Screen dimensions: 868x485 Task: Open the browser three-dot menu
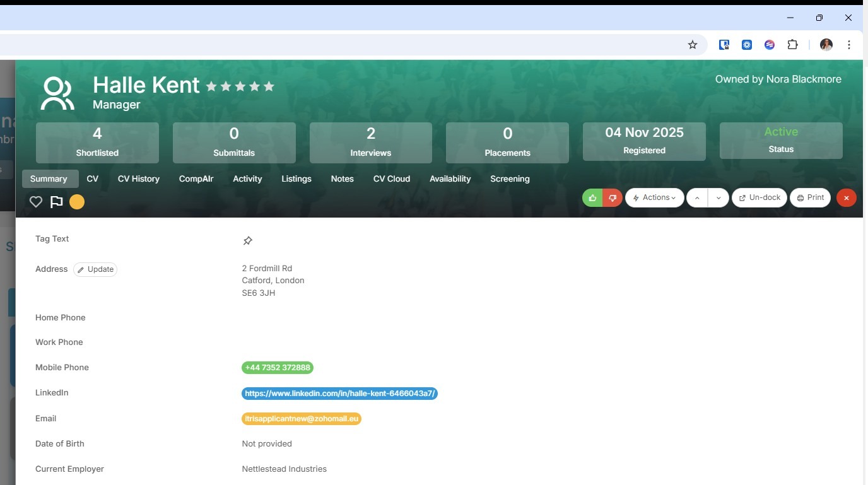(x=849, y=45)
